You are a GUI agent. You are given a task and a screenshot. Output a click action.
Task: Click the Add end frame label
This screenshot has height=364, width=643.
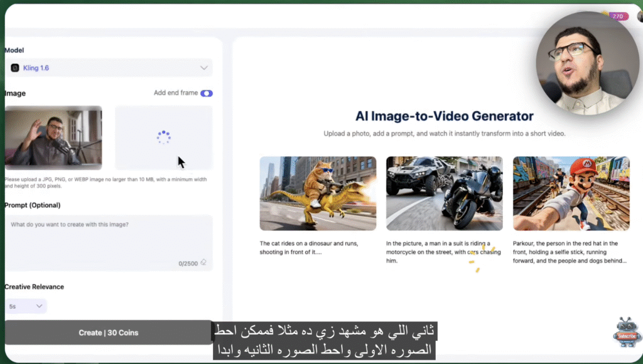pyautogui.click(x=175, y=93)
